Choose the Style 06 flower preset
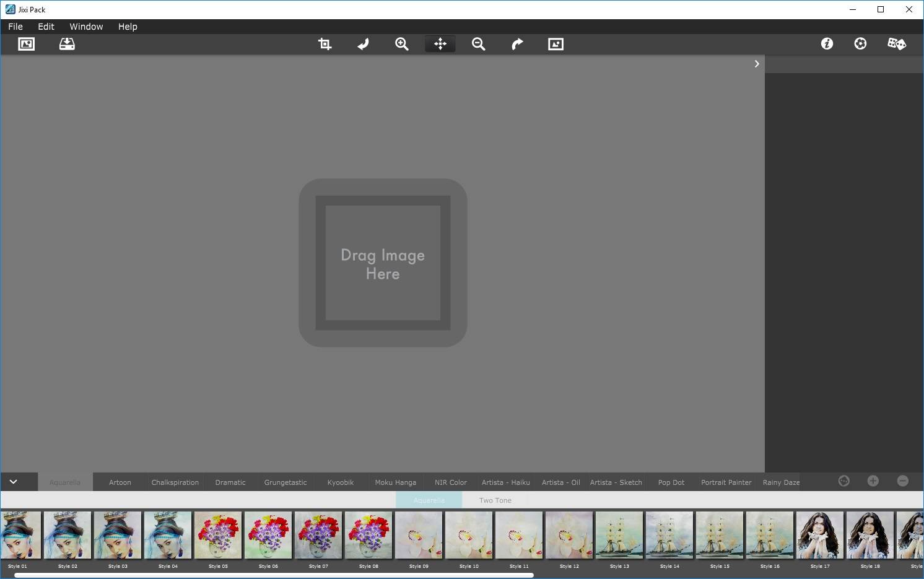 click(268, 535)
